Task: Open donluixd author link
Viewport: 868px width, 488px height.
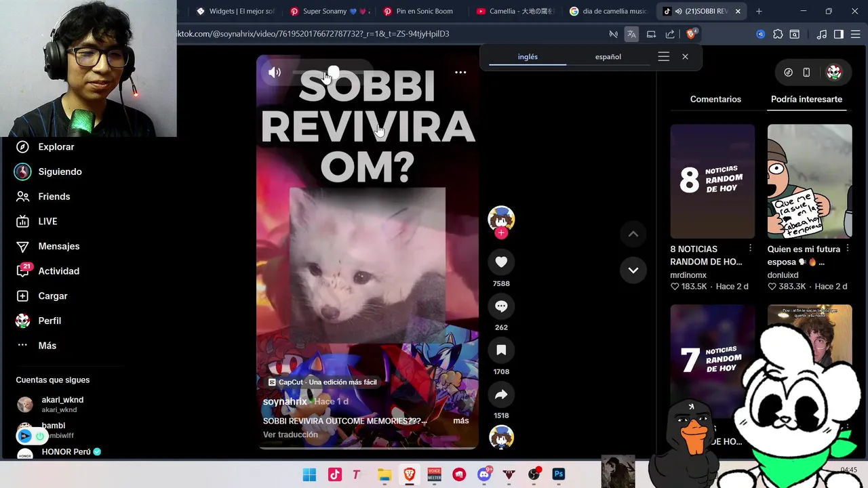Action: (x=783, y=275)
